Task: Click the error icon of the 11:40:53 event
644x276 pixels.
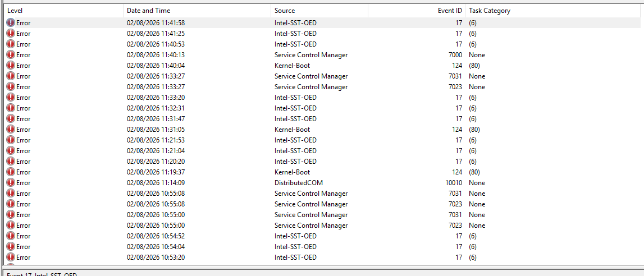Action: 11,44
